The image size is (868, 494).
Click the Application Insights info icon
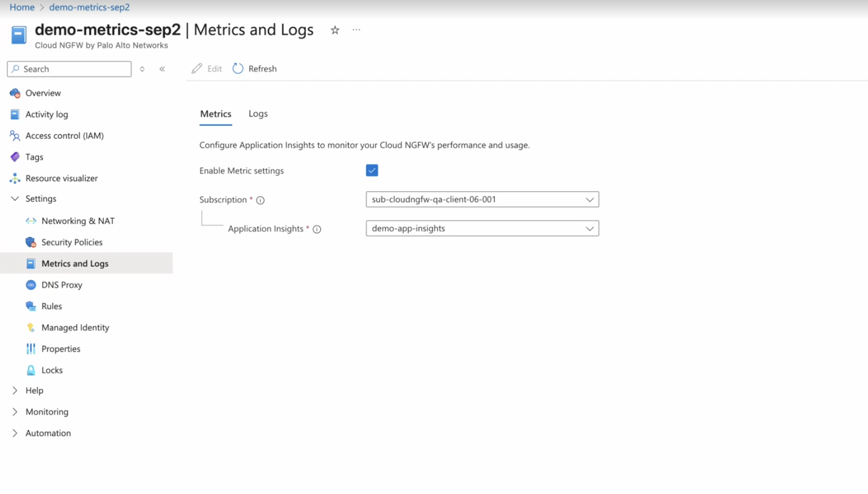click(317, 229)
